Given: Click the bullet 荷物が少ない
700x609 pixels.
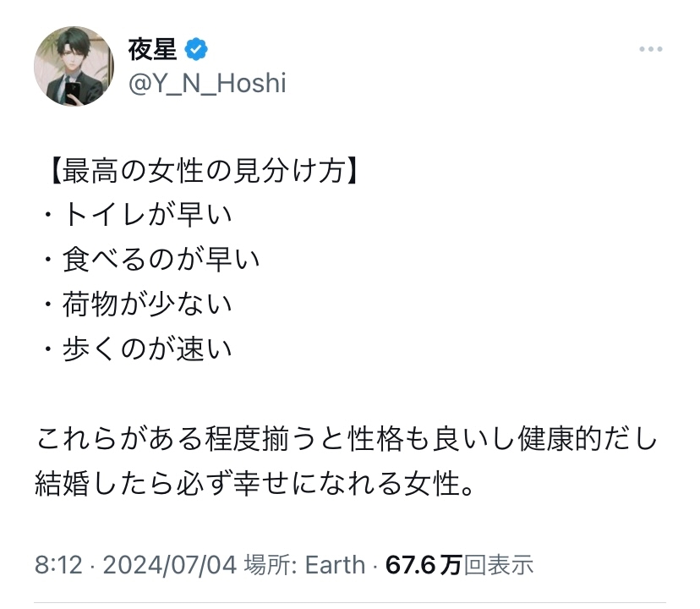Looking at the screenshot, I should pyautogui.click(x=145, y=303).
